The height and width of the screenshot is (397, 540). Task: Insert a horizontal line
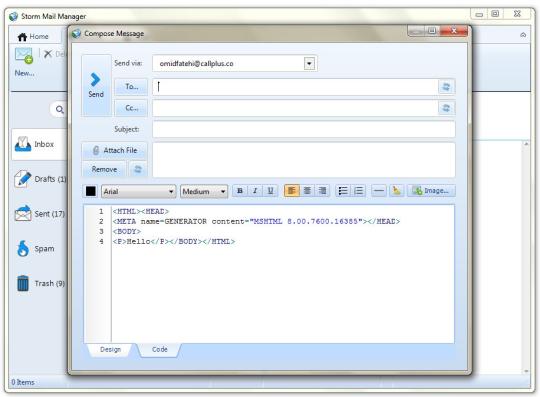pyautogui.click(x=379, y=191)
